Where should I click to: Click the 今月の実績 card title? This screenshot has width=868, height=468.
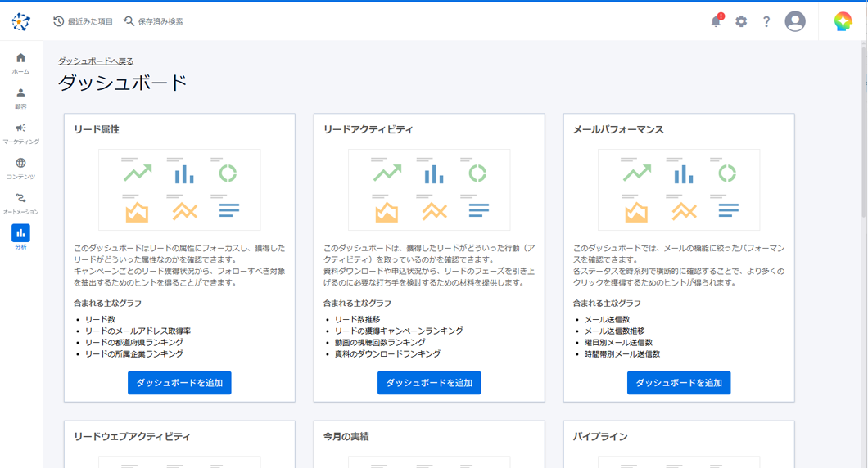pos(346,436)
